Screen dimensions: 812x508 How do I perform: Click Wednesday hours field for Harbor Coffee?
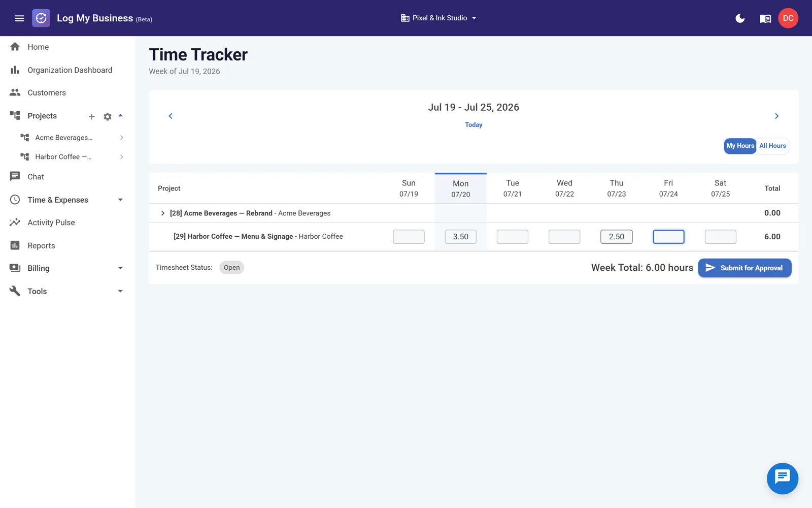[564, 237]
